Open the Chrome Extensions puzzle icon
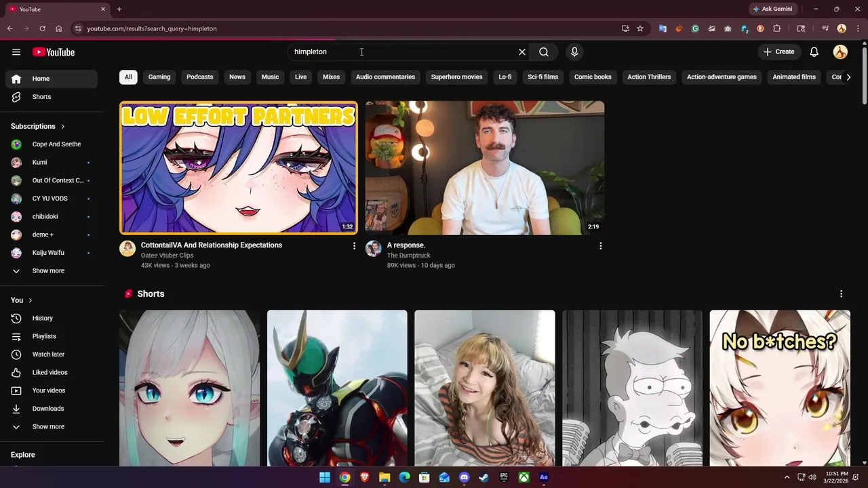 click(777, 28)
